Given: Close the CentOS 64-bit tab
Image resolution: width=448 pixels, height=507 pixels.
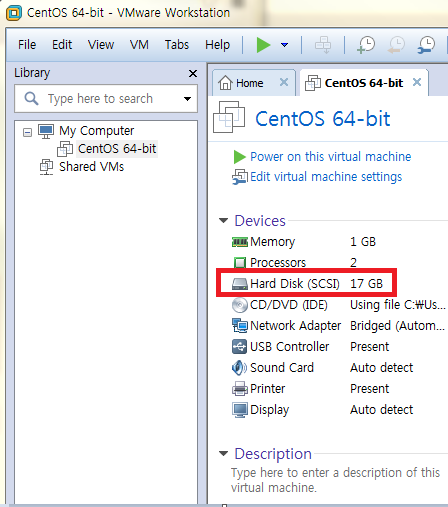Looking at the screenshot, I should point(417,82).
